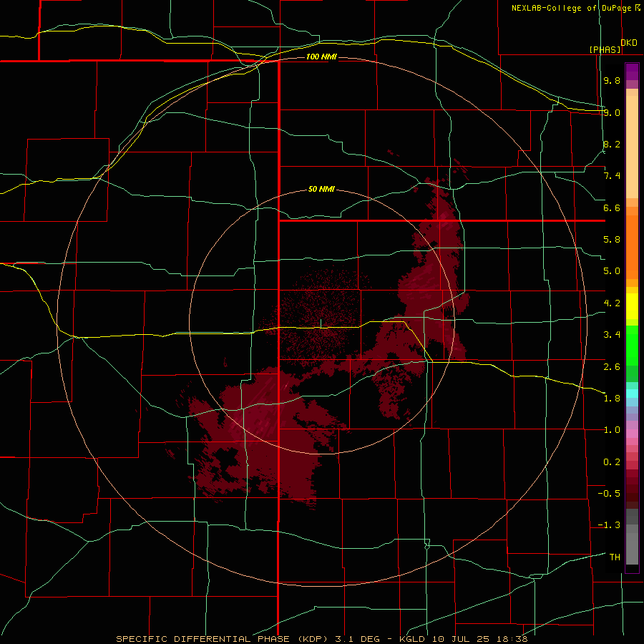Click the NEXLAB-College of DuPage title text

(571, 8)
